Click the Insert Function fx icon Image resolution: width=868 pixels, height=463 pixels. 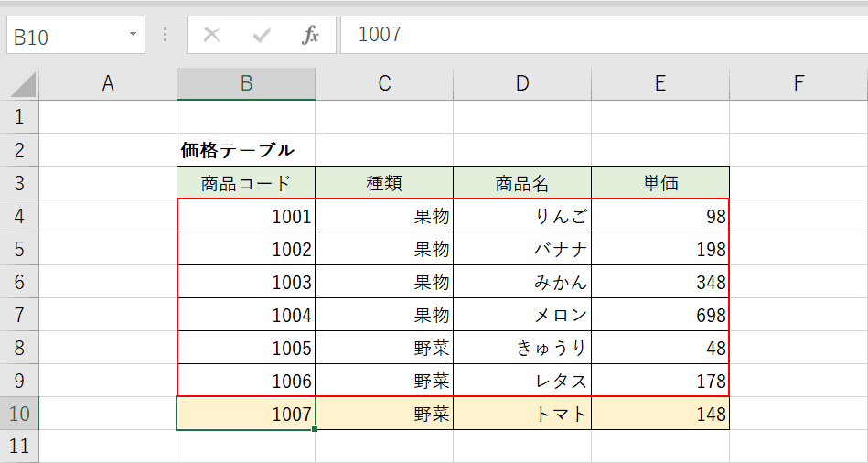[x=310, y=36]
